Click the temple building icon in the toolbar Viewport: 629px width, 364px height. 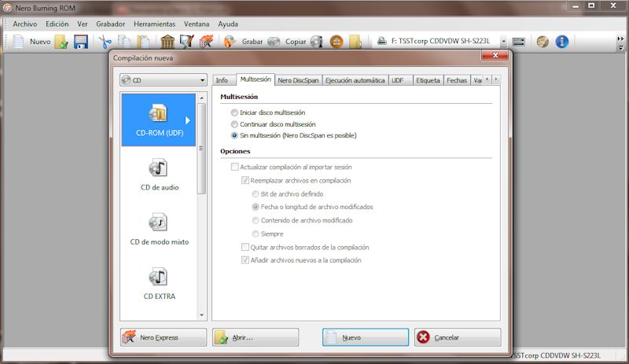point(167,42)
